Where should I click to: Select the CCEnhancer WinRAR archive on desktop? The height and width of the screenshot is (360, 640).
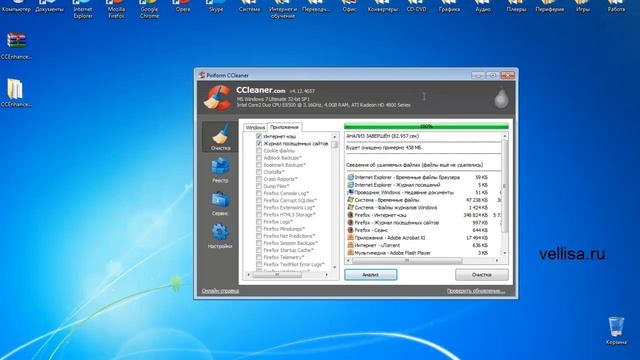[16, 46]
